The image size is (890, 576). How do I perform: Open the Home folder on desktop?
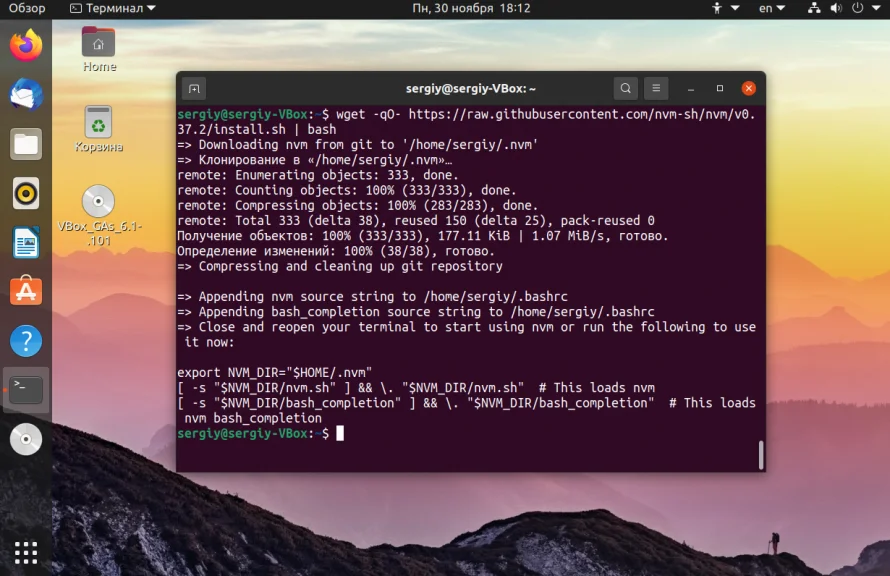99,49
